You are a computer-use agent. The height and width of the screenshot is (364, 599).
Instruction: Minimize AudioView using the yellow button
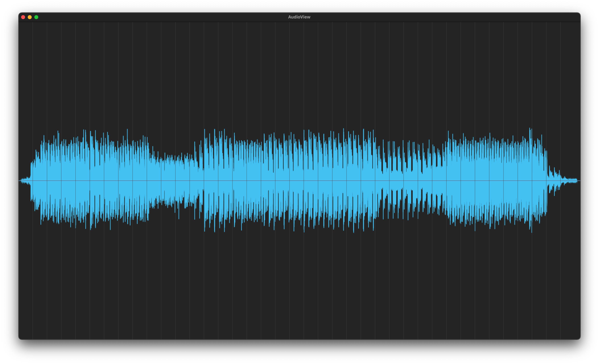point(30,17)
